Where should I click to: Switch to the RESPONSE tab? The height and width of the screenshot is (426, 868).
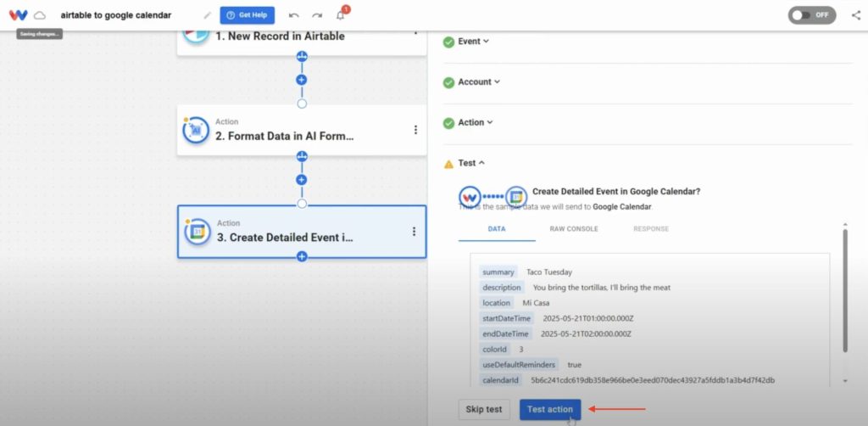[x=651, y=229]
